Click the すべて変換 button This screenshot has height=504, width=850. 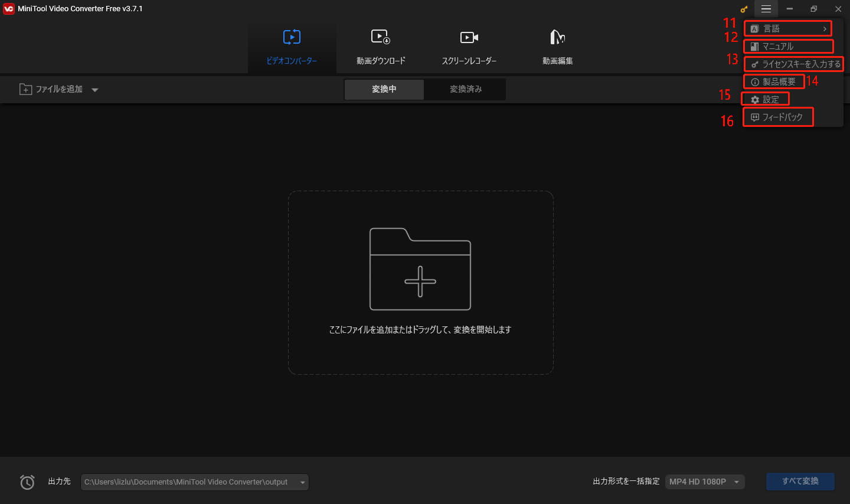[x=800, y=482]
